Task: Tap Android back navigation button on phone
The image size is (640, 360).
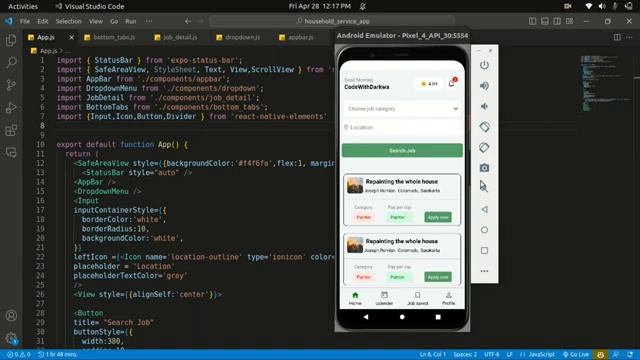Action: (366, 317)
